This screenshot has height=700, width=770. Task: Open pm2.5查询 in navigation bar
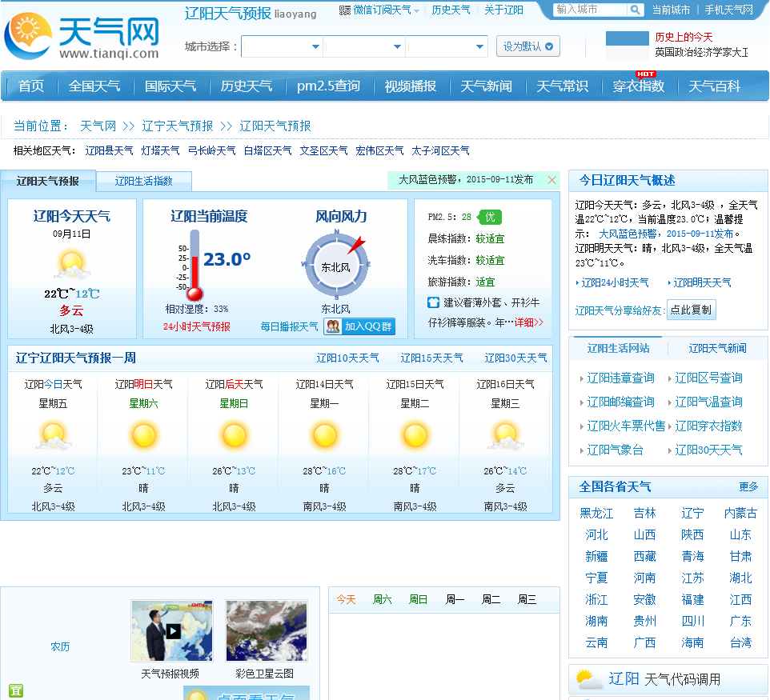tap(328, 86)
